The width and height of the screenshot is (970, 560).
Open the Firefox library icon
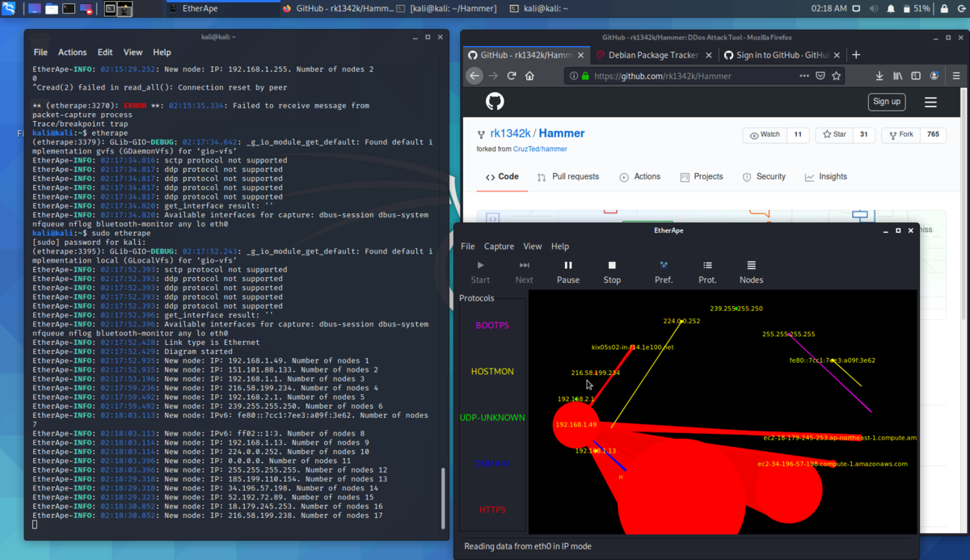coord(898,76)
